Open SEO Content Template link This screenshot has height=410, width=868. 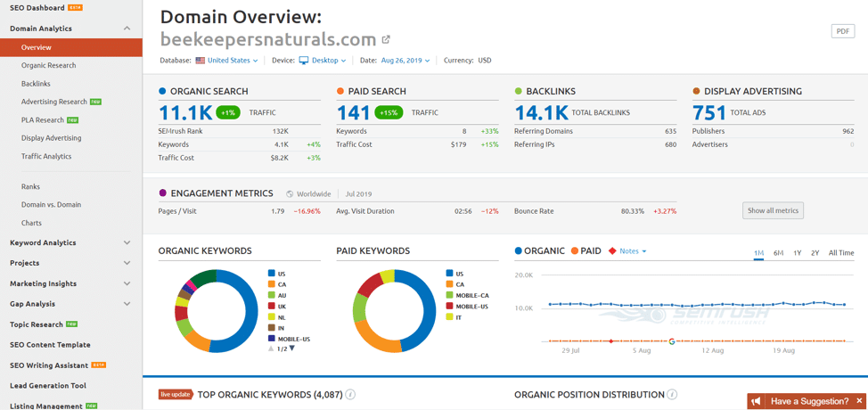50,345
